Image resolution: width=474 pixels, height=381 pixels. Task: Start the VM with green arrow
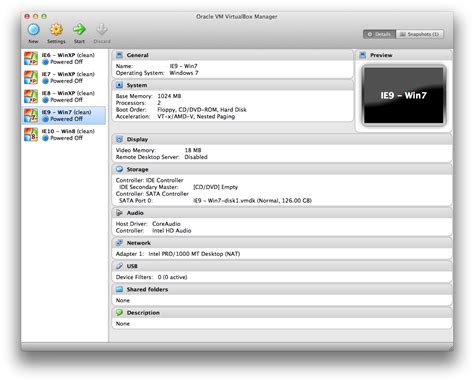click(x=79, y=29)
